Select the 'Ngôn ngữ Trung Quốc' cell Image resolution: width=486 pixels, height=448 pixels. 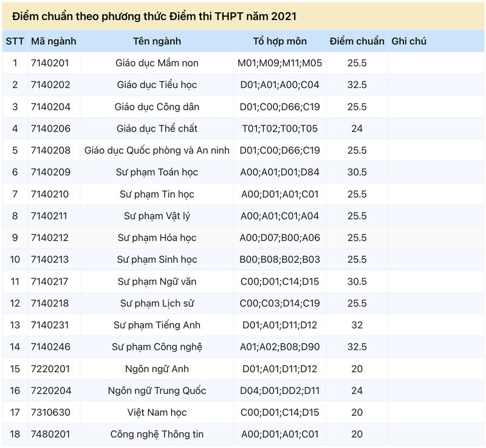tap(157, 390)
